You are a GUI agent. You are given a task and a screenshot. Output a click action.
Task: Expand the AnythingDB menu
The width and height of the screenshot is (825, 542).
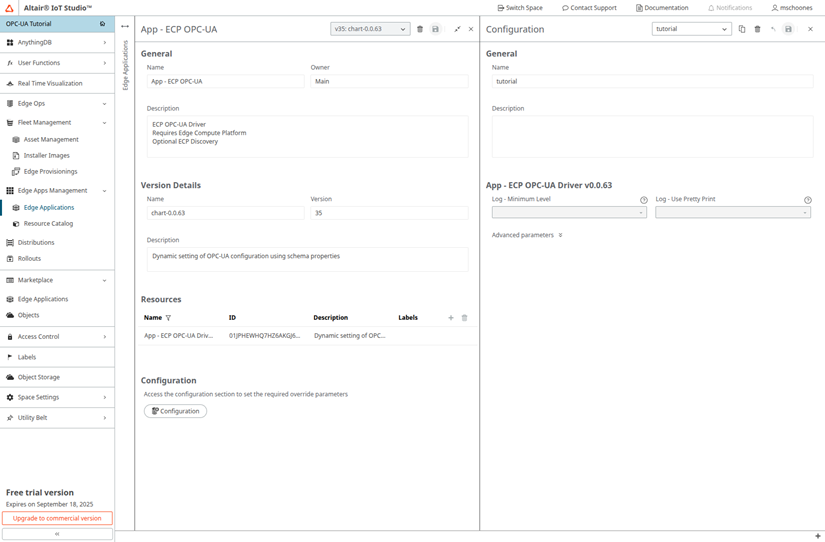[105, 43]
